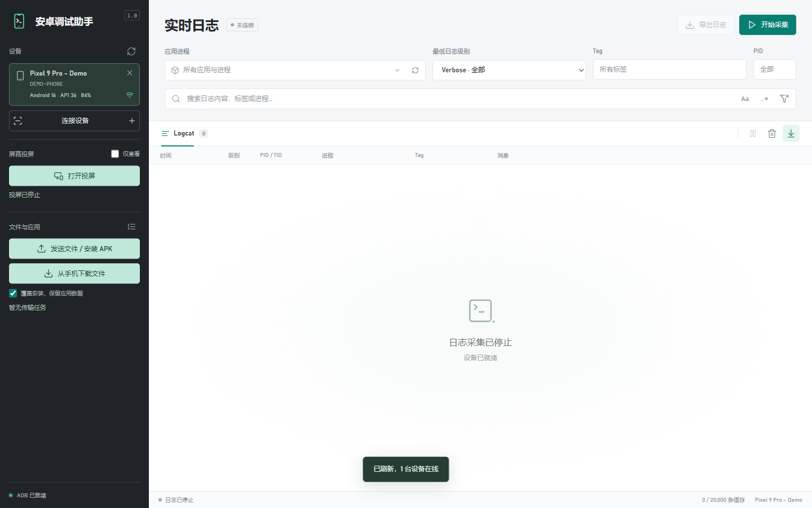Click 开始采集 to start capturing
The image size is (812, 508).
click(767, 25)
